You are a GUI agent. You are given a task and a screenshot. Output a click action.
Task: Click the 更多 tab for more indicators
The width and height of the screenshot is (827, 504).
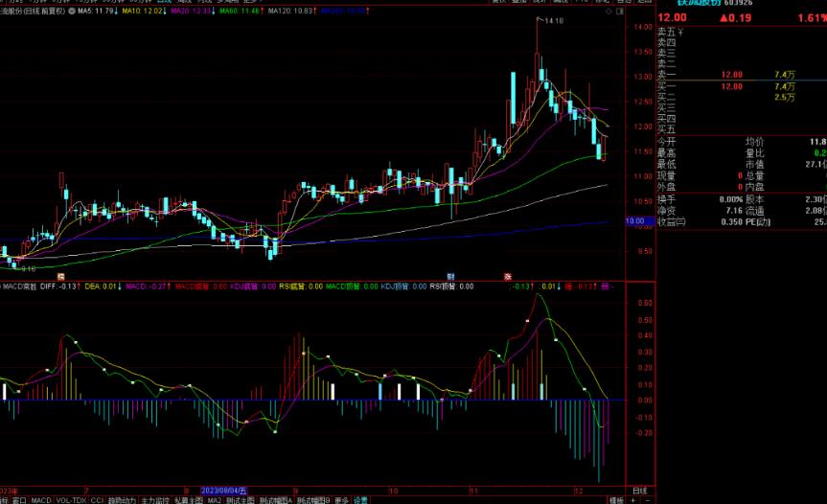[342, 500]
